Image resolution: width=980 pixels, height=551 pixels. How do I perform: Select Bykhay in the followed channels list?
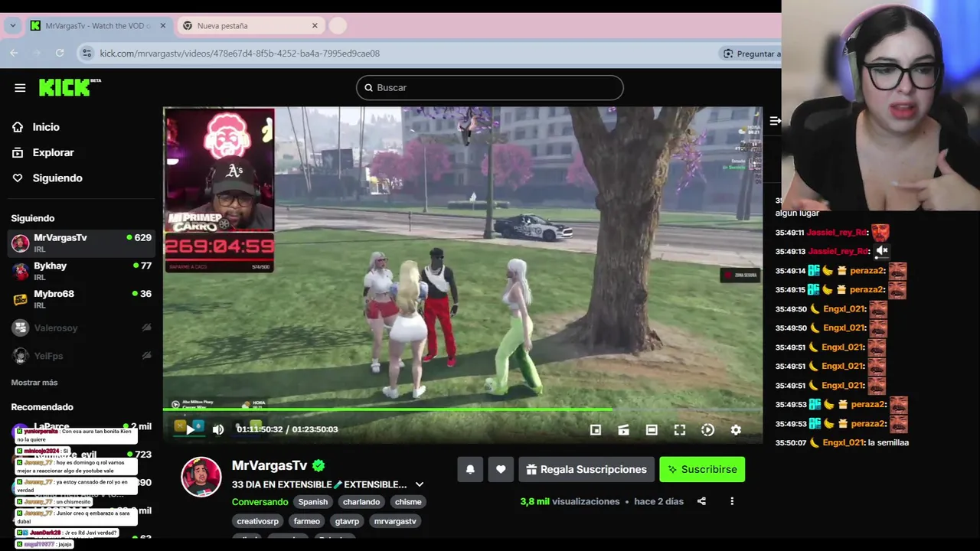(81, 271)
